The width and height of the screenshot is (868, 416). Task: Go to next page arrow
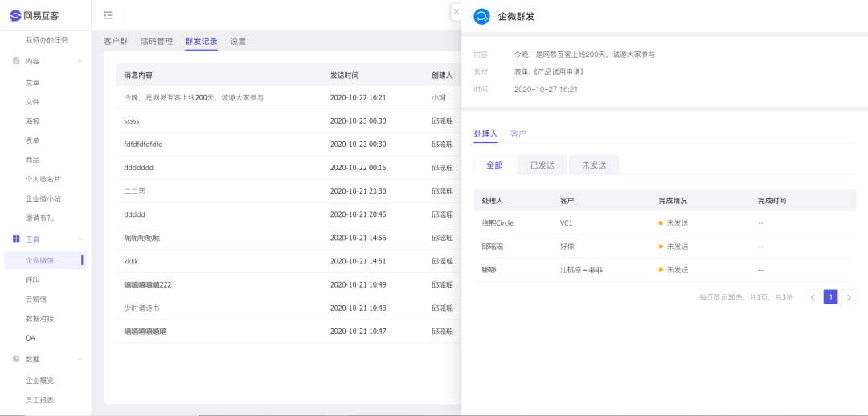click(x=850, y=296)
